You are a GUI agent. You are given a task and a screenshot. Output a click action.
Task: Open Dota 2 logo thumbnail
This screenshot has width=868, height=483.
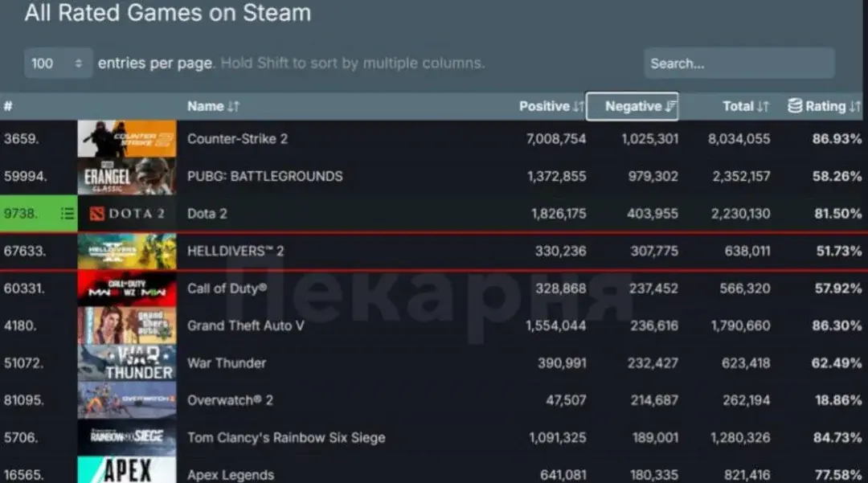click(x=127, y=214)
